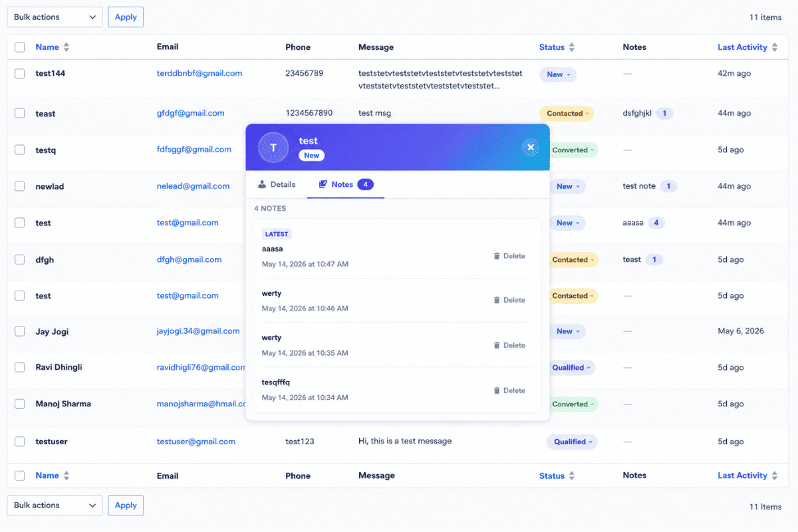Sort by Name using bottom footer arrows
Screen dimensions: 798x532
[66, 475]
